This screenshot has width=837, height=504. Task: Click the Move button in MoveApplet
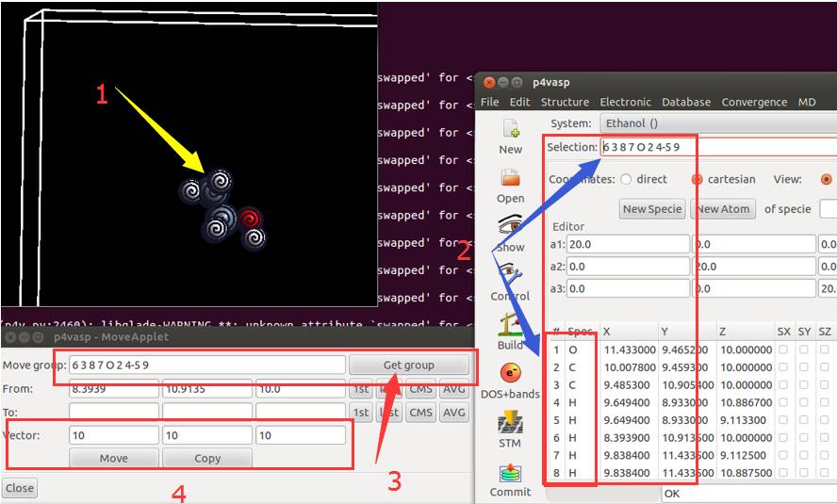(113, 458)
